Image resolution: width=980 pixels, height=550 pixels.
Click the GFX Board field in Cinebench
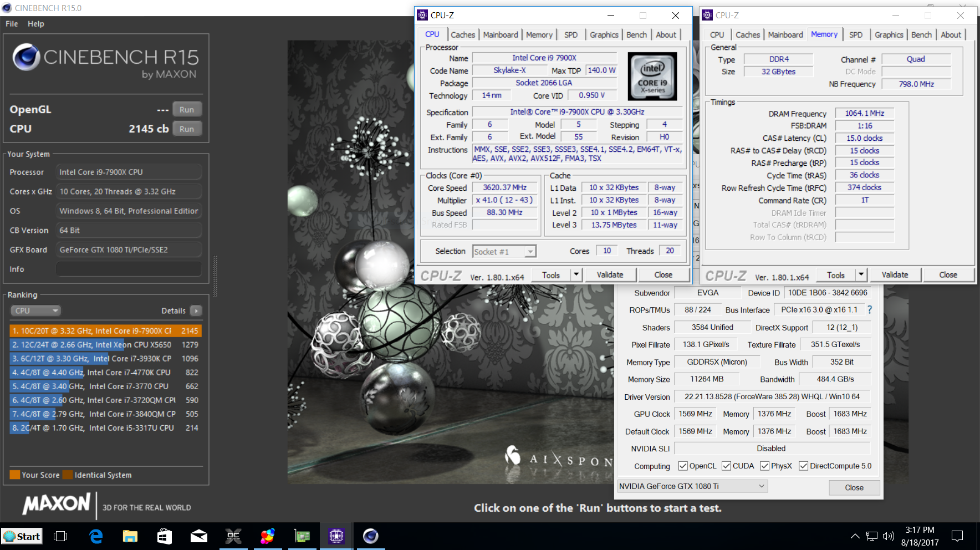click(x=129, y=249)
